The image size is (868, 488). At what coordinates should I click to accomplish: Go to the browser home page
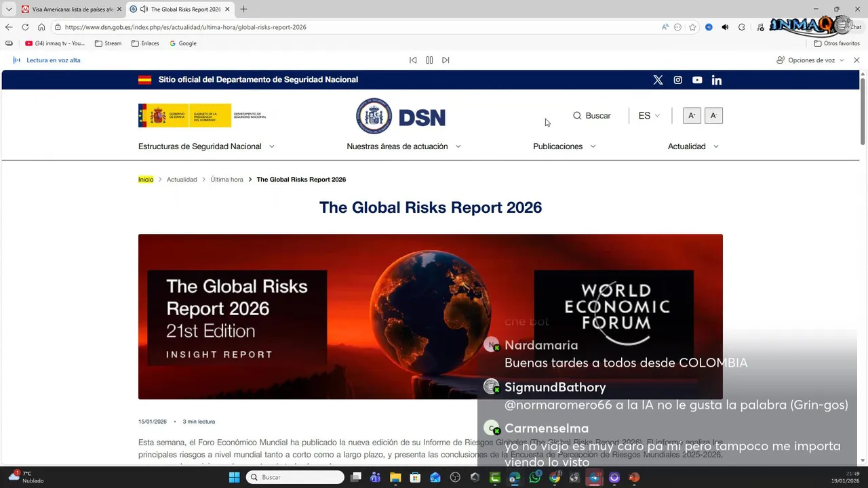pos(41,27)
